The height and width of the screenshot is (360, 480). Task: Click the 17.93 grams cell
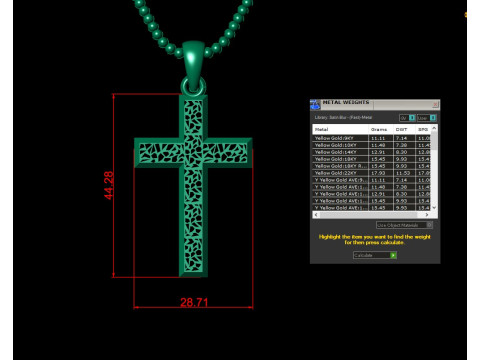[381, 173]
